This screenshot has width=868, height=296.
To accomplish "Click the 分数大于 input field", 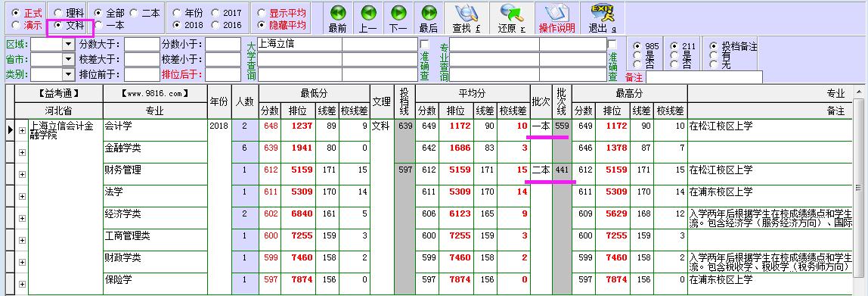I will click(141, 45).
